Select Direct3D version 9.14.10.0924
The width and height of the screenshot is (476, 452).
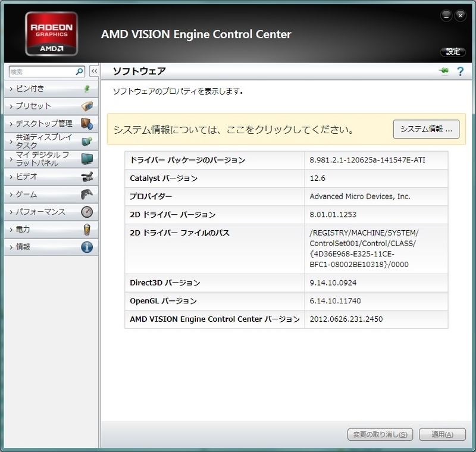(333, 282)
